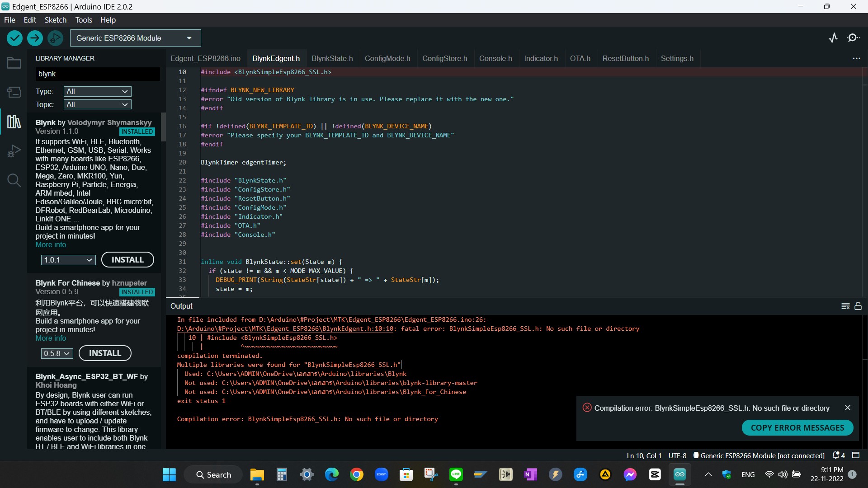Screen dimensions: 868x488
Task: Toggle the output lock icon
Action: pyautogui.click(x=858, y=306)
